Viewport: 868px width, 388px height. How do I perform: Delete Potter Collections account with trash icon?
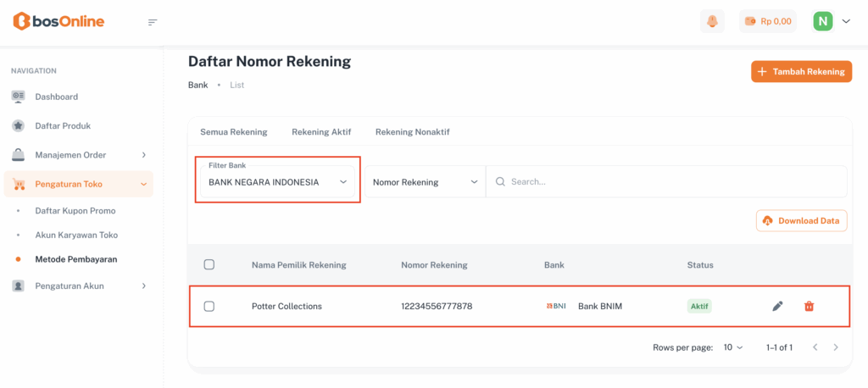coord(809,306)
